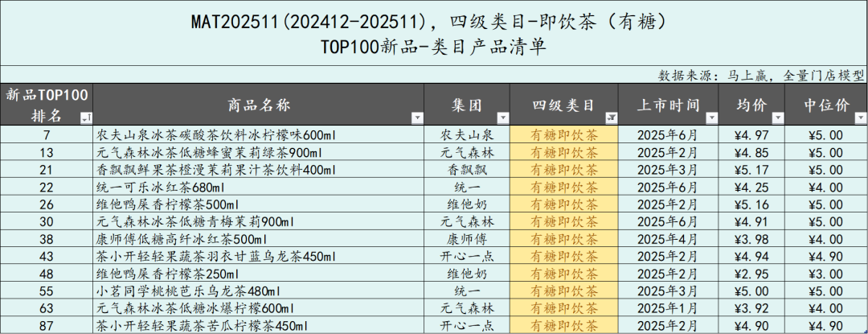Open the 商品名称 column filter dropdown
Viewport: 868px width, 334px height.
tap(416, 118)
